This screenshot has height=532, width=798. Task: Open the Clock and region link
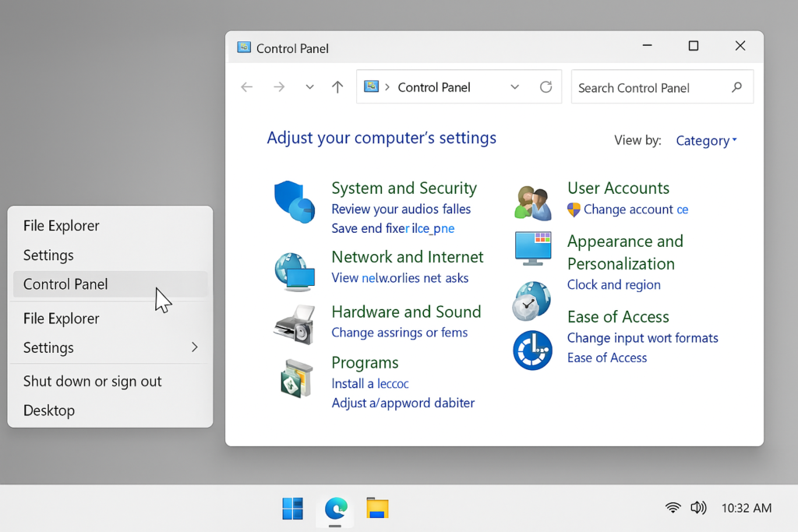tap(614, 285)
